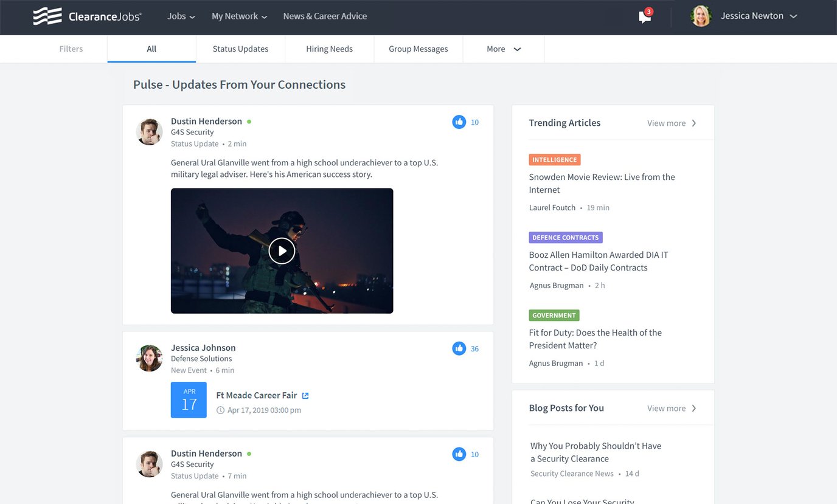Select the Hiring Needs tab
This screenshot has height=504, width=837.
329,49
